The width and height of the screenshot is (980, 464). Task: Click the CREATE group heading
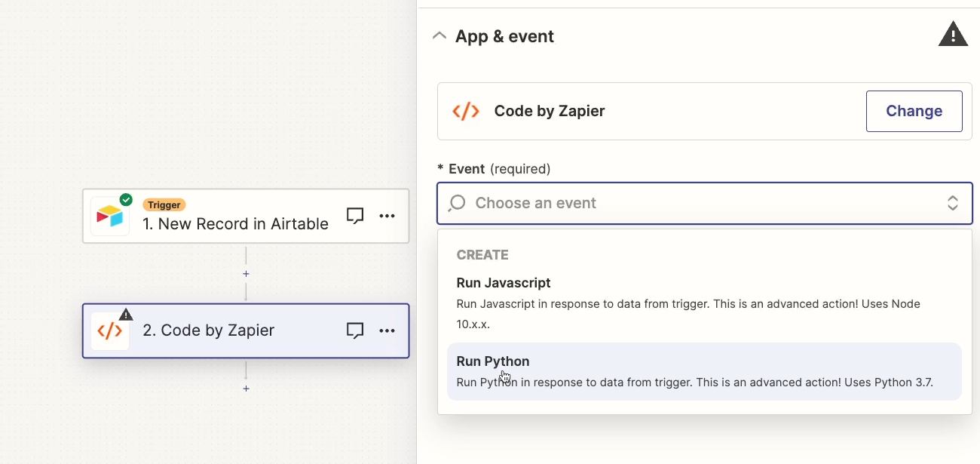(x=482, y=255)
